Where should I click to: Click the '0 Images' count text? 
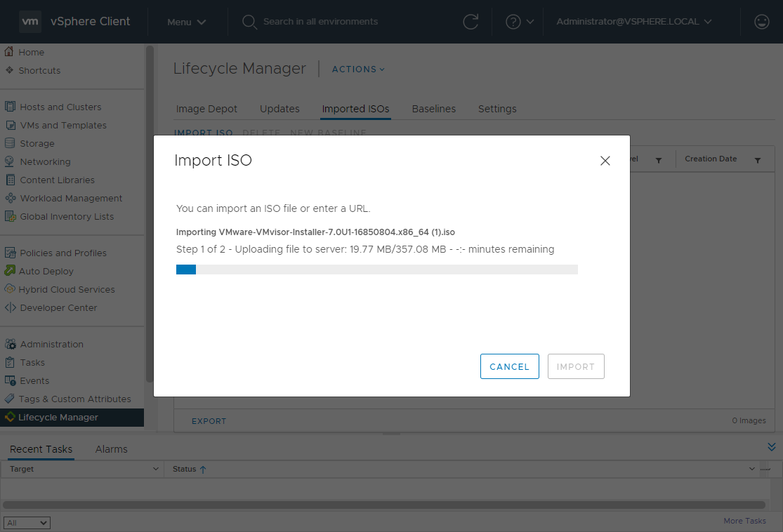[749, 420]
